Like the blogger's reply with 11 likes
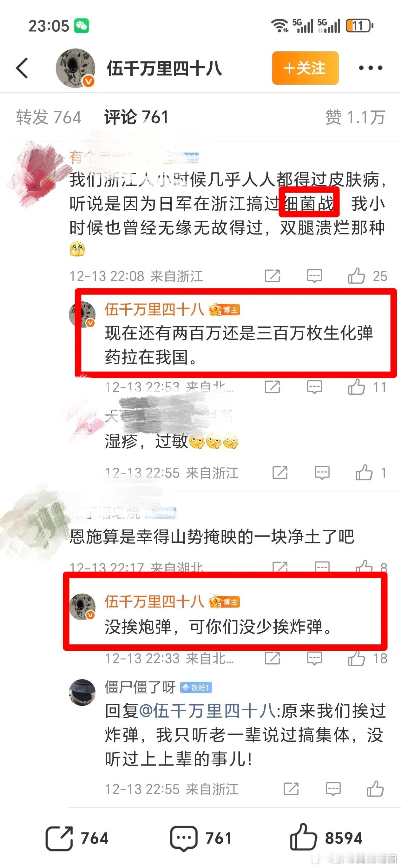The image size is (401, 868). click(x=357, y=387)
